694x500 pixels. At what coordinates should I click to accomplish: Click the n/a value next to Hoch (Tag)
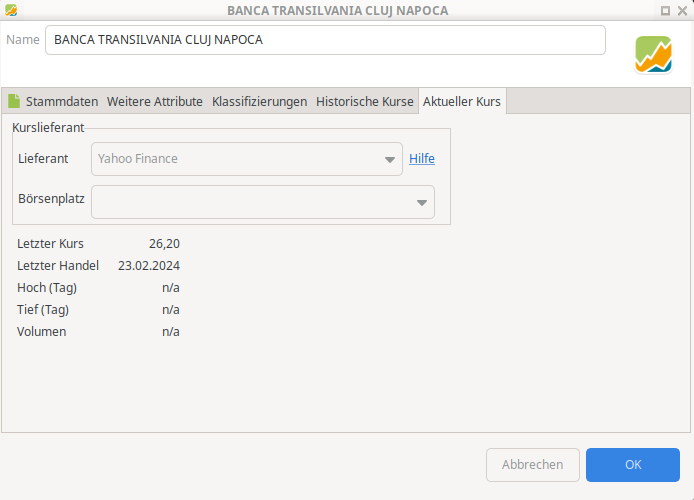click(171, 288)
